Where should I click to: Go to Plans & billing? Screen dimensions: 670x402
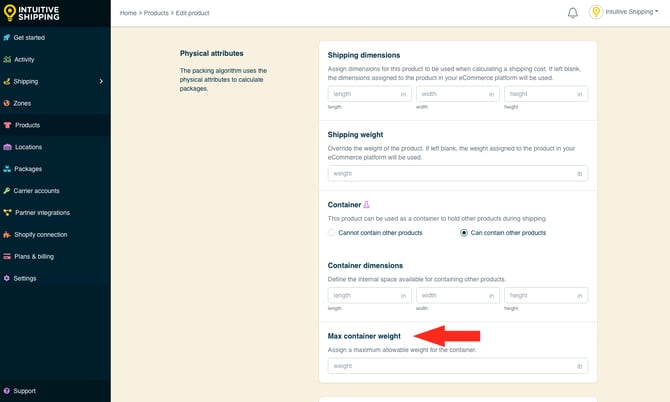(x=34, y=256)
